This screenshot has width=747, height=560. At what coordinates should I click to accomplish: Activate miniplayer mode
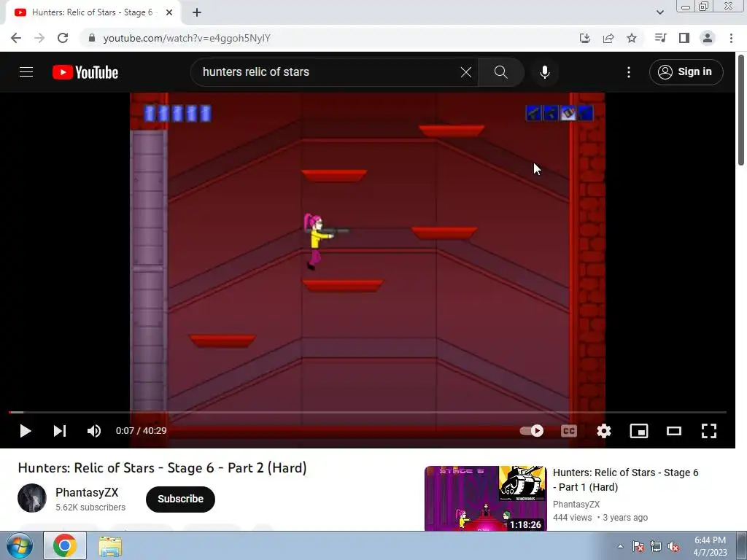pyautogui.click(x=639, y=431)
